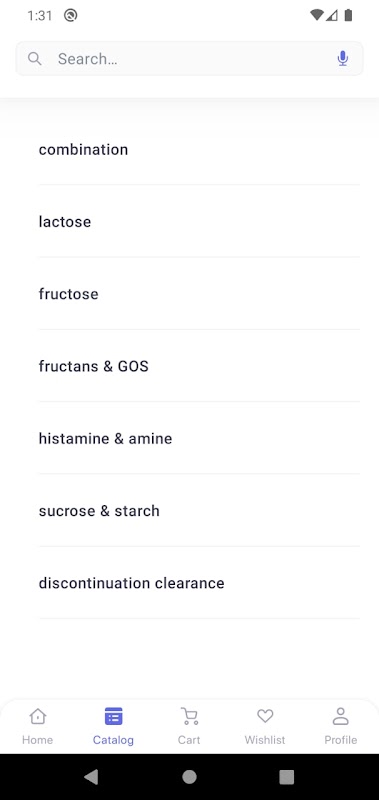Screen dimensions: 379x800
Task: Select the fructose category
Action: click(x=199, y=294)
